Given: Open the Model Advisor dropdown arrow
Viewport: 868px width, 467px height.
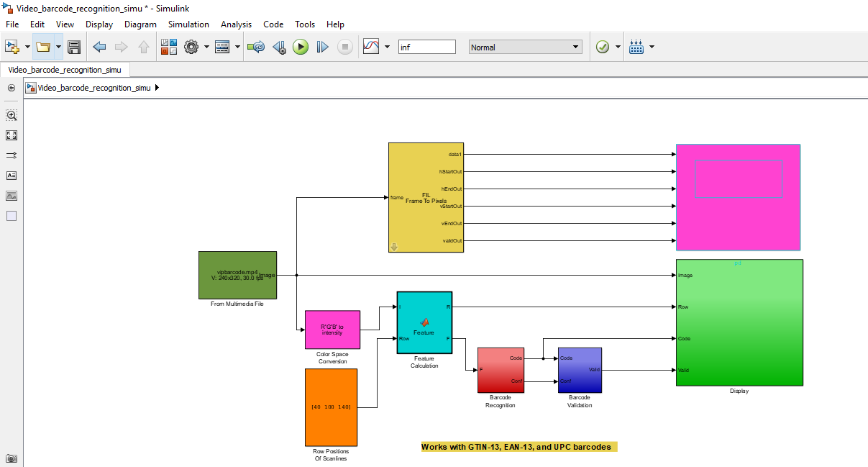Looking at the screenshot, I should 618,47.
